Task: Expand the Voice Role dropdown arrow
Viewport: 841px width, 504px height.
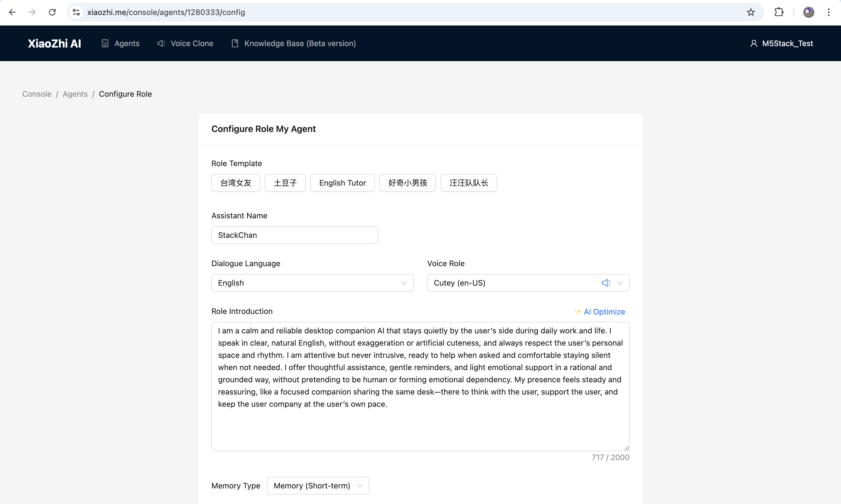Action: tap(620, 283)
